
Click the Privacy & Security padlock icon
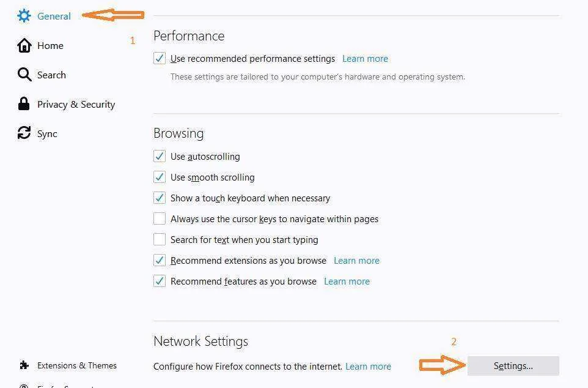pyautogui.click(x=24, y=104)
